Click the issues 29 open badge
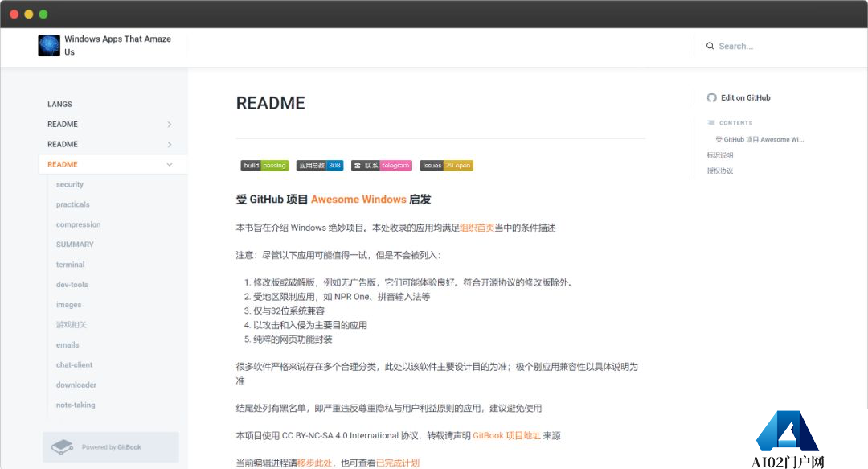868x469 pixels. click(x=446, y=165)
